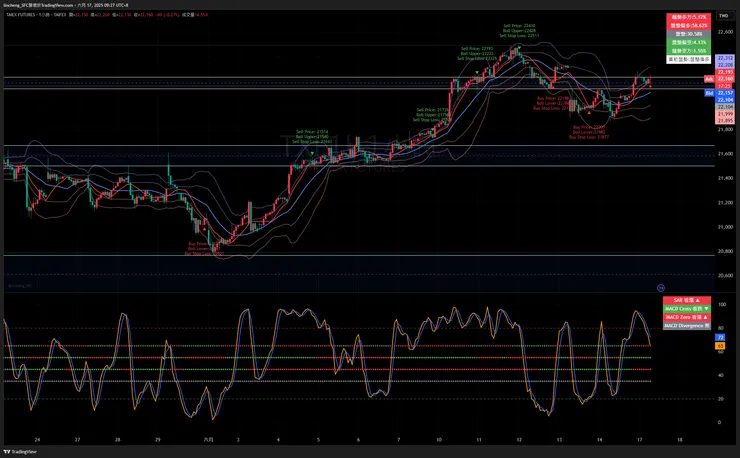Click the TradingView logo at bottom left

(20, 452)
